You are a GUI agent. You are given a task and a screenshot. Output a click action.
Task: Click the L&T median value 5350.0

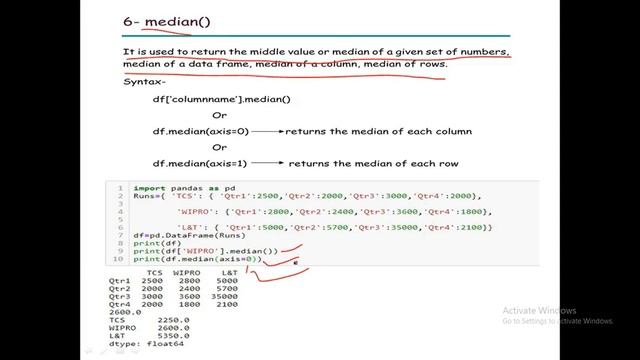(173, 336)
